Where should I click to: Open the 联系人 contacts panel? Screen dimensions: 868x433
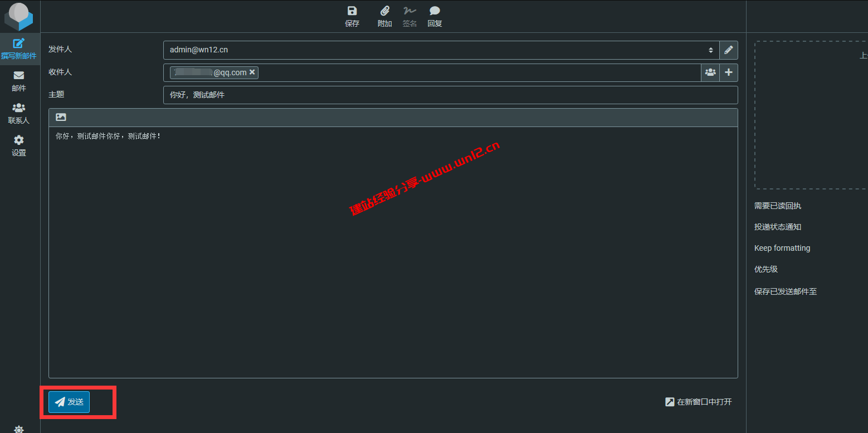click(x=18, y=113)
